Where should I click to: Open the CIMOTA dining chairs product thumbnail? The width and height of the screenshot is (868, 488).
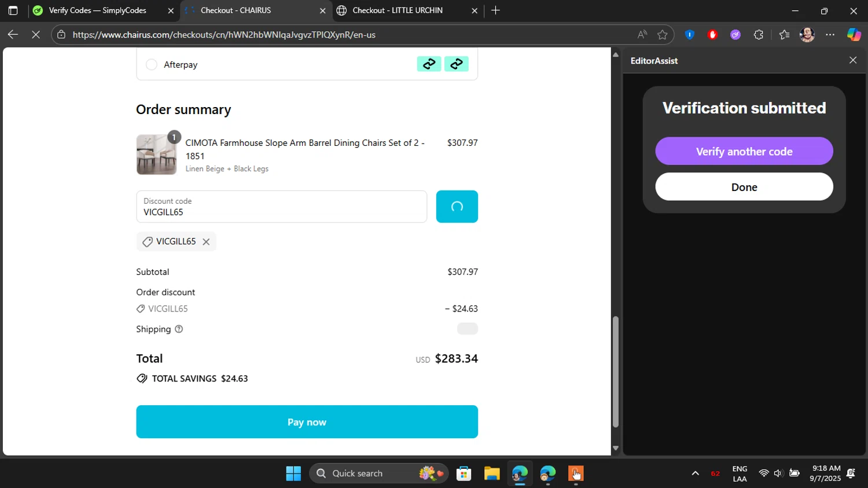coord(156,155)
